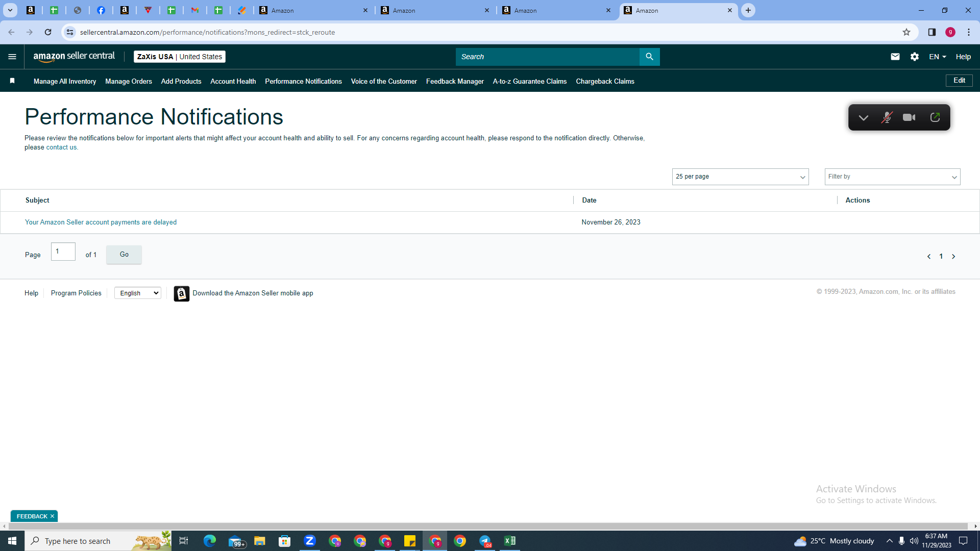The image size is (980, 551).
Task: Click the search magnifier button
Action: click(649, 57)
